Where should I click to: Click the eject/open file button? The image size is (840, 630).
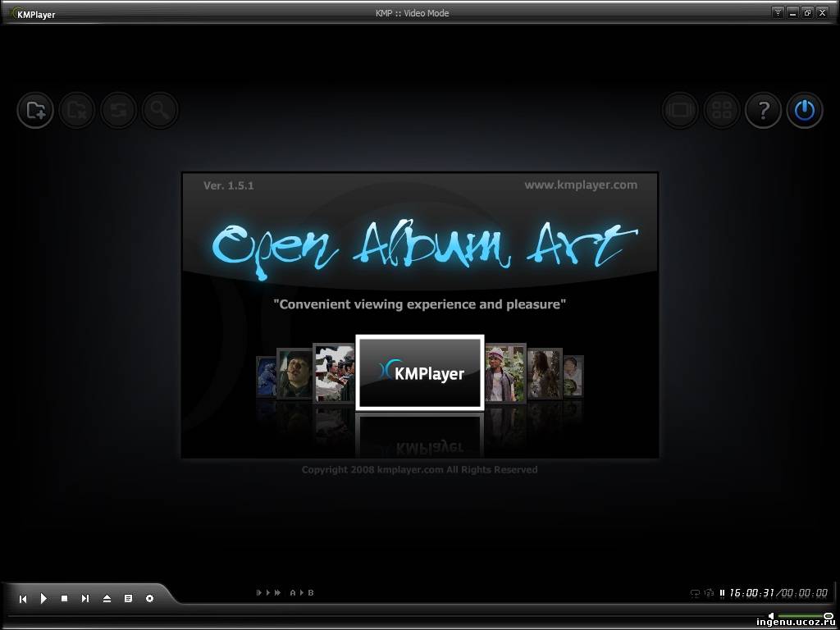(107, 599)
